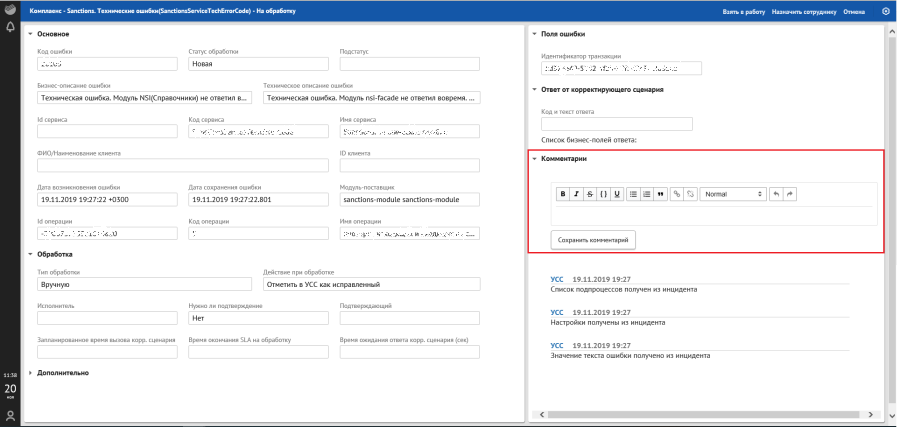Open the settings gear in header
This screenshot has height=427, width=900.
click(x=885, y=12)
